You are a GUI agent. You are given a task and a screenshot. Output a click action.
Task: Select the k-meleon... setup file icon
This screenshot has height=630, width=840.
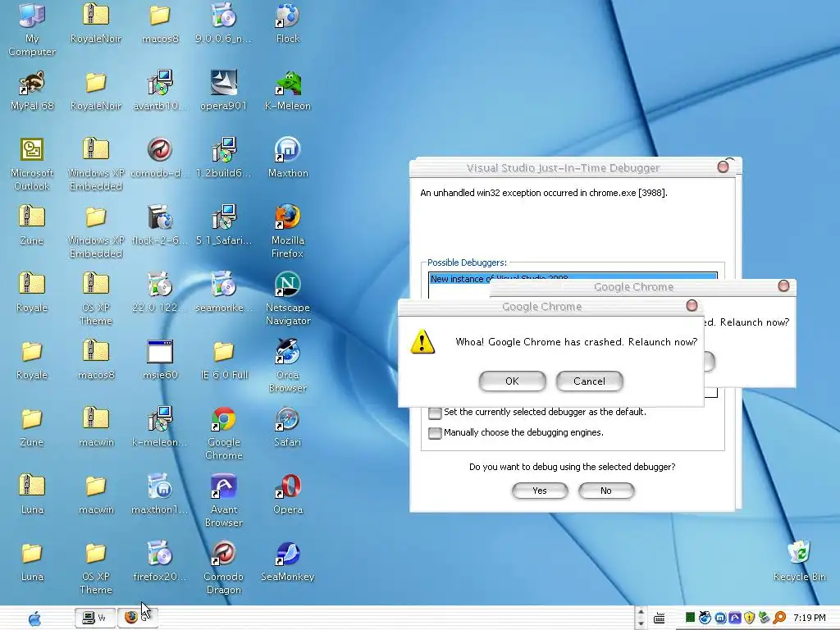(x=160, y=427)
